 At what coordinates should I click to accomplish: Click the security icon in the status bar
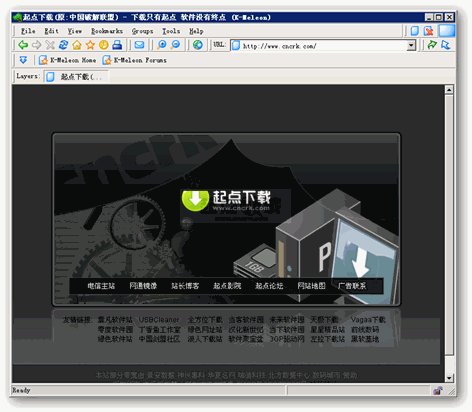438,390
